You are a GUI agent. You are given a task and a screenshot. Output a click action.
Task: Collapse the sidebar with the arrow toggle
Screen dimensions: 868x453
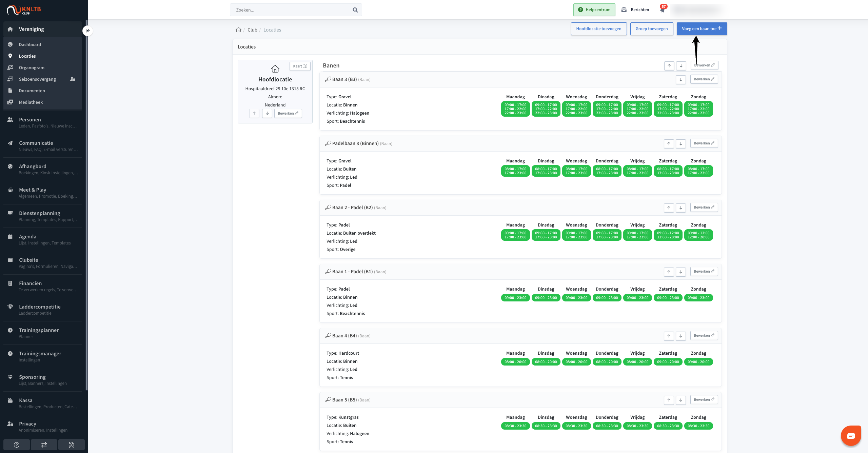87,31
